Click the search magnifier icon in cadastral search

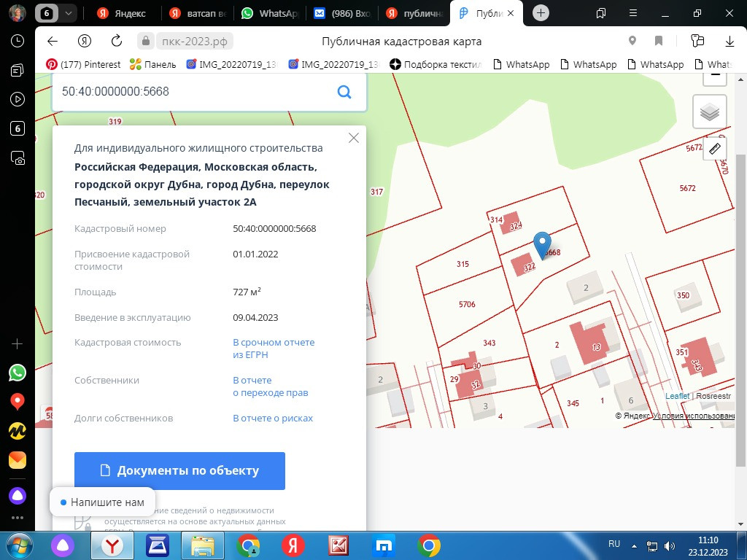pos(344,92)
